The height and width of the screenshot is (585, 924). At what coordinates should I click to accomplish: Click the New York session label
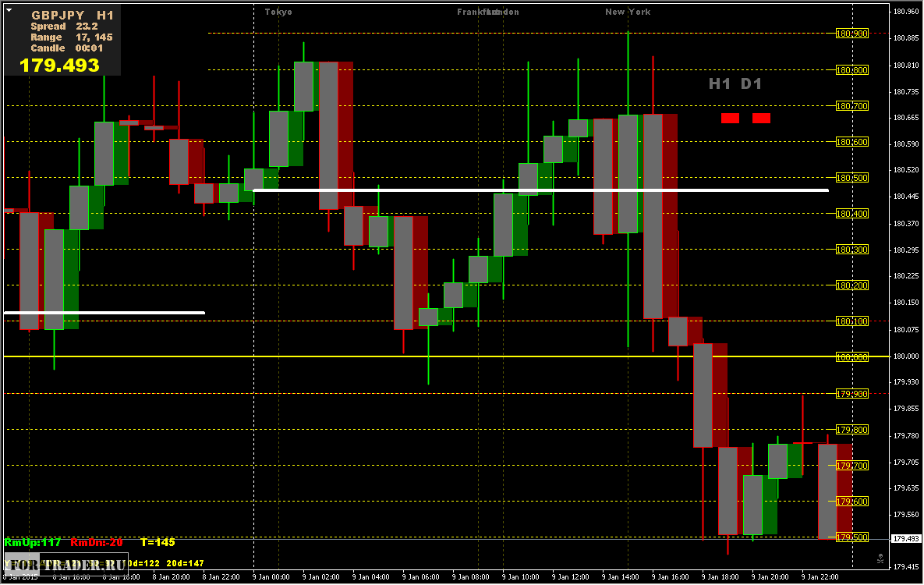tap(628, 12)
